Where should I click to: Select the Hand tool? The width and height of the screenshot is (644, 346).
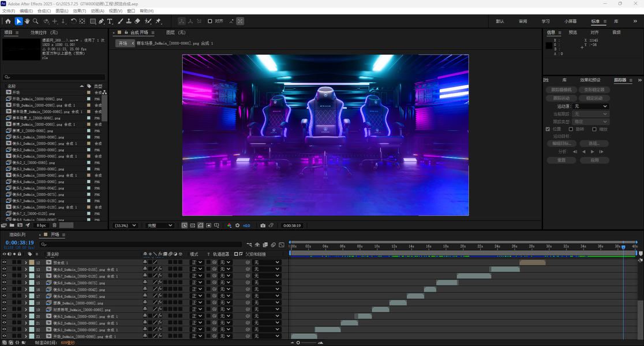27,21
